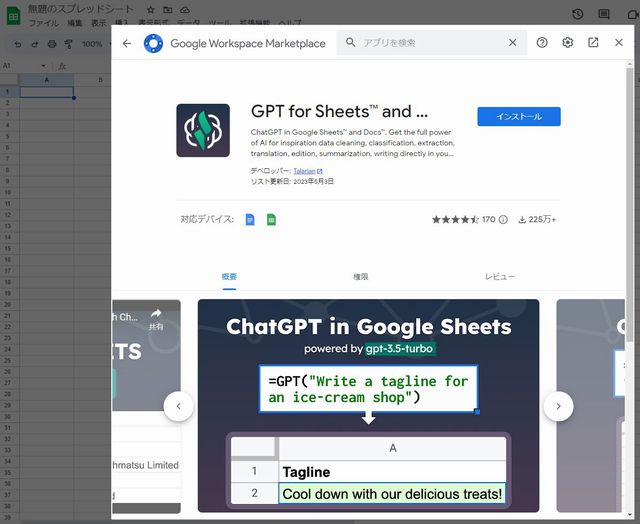The height and width of the screenshot is (524, 640).
Task: Show previous carousel screenshot
Action: pos(178,406)
